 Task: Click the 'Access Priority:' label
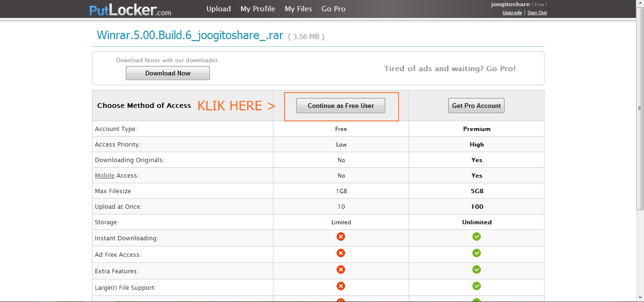117,145
